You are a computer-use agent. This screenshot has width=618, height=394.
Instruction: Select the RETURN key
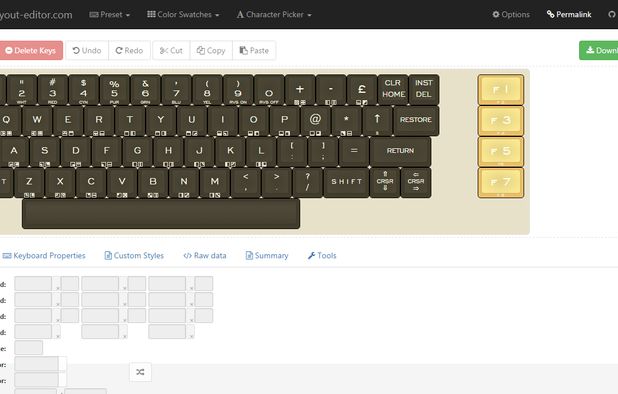pos(400,151)
